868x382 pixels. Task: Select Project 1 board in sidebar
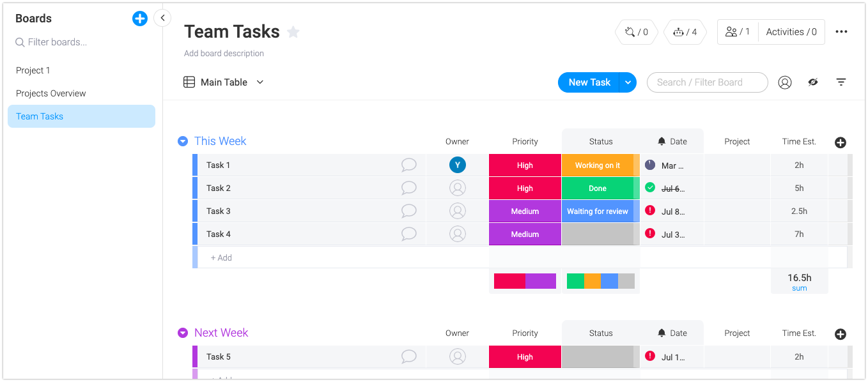tap(33, 70)
